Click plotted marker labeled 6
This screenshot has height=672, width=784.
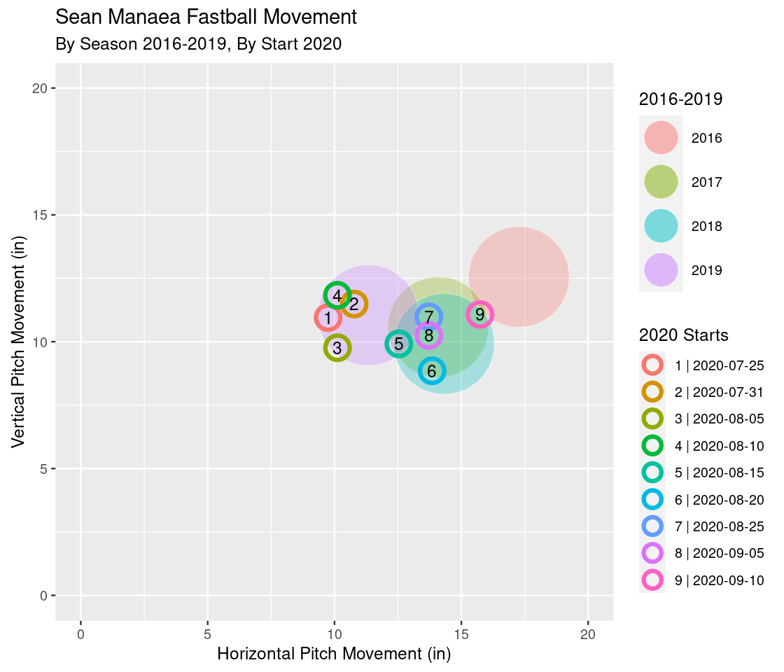tap(432, 371)
